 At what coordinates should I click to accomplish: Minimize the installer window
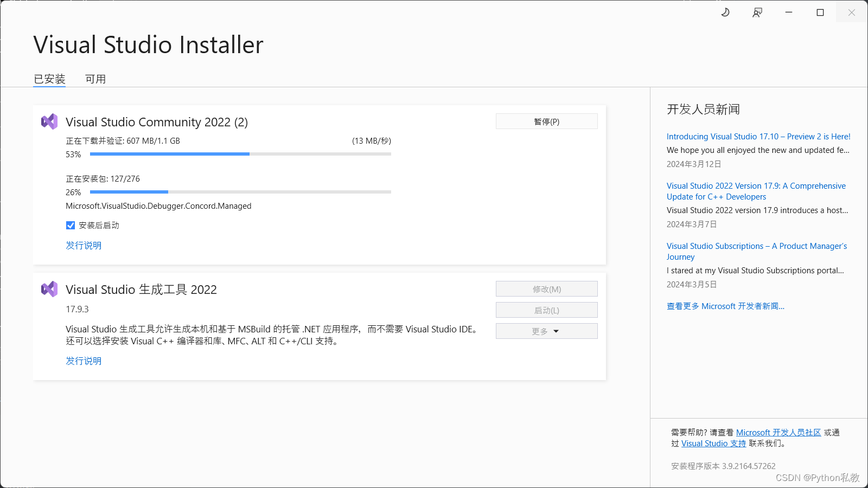click(789, 12)
